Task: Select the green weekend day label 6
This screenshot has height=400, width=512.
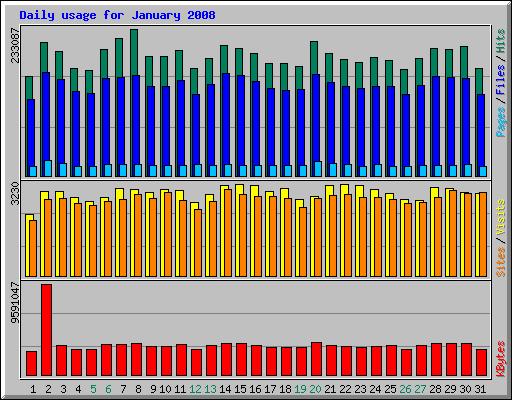Action: pos(108,389)
